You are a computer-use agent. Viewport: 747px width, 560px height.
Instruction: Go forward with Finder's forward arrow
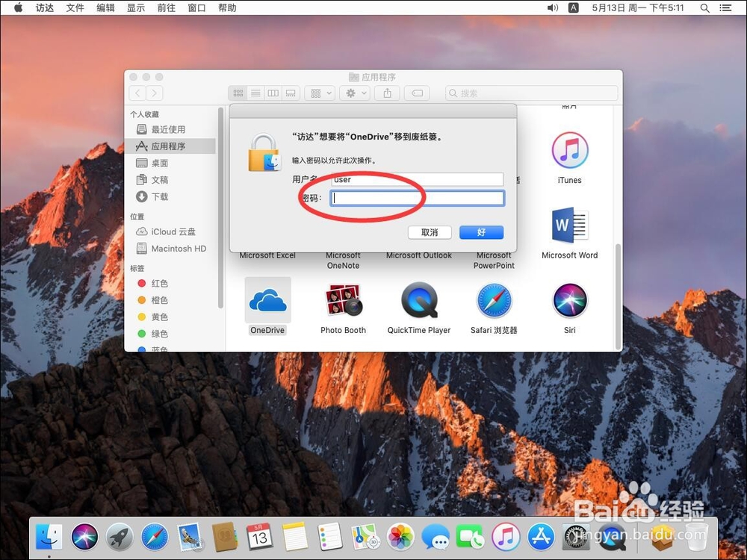(155, 93)
